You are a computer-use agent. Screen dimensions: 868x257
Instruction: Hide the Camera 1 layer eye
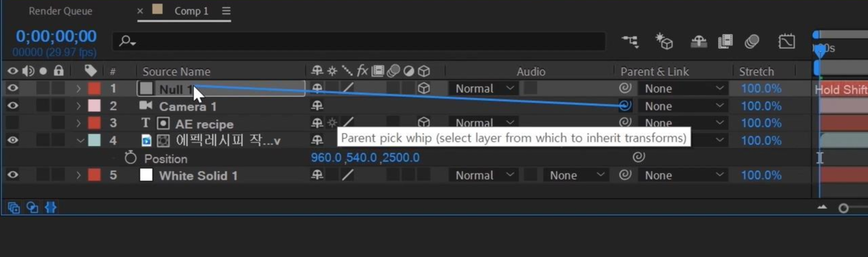click(x=12, y=106)
